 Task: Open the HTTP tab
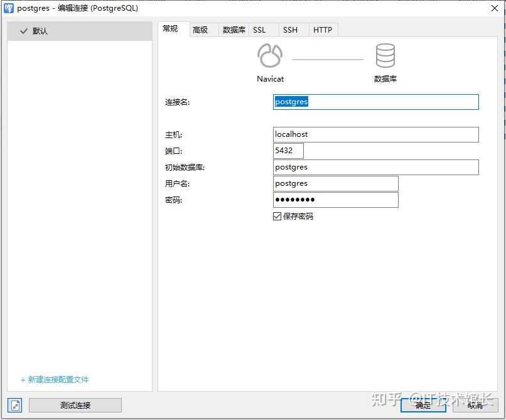pyautogui.click(x=323, y=29)
